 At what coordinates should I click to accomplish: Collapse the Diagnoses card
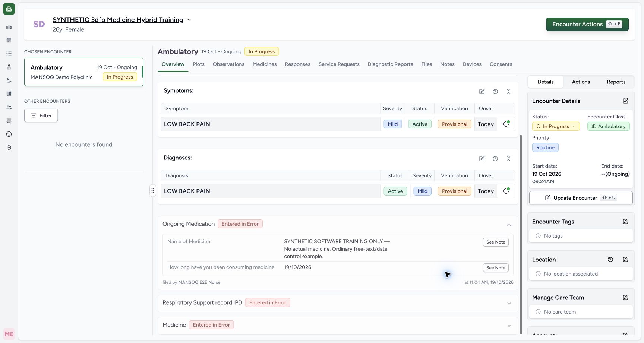tap(509, 159)
